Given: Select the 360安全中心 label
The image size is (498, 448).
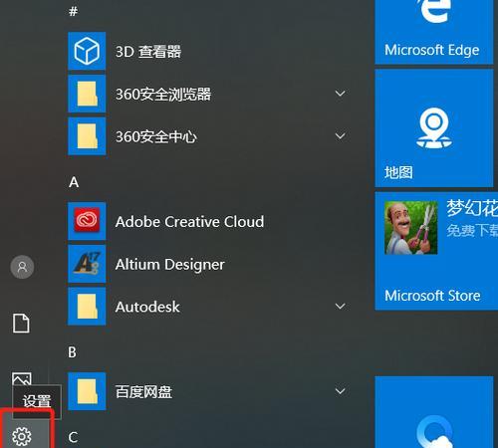Looking at the screenshot, I should click(156, 136).
